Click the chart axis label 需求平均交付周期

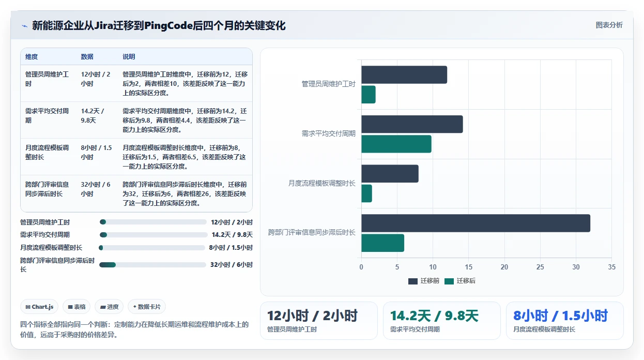pyautogui.click(x=329, y=133)
